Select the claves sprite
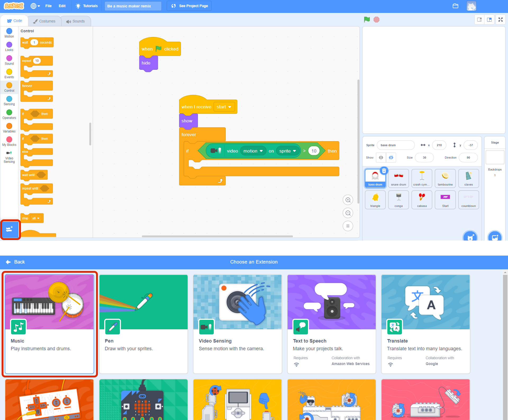The height and width of the screenshot is (420, 508). coord(468,178)
